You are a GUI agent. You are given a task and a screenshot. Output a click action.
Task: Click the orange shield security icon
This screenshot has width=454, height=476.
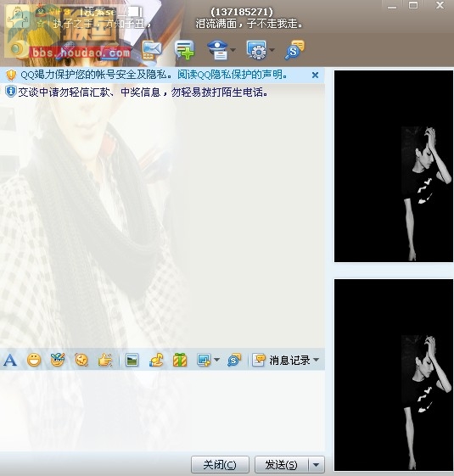[x=11, y=75]
